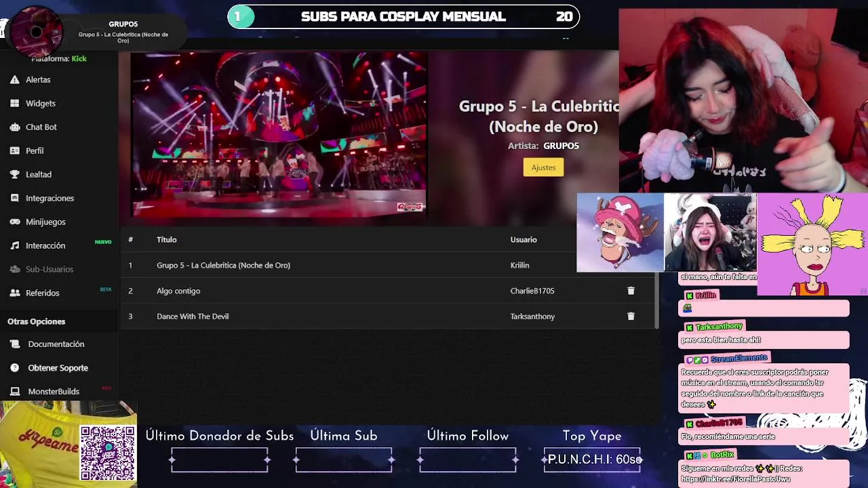Go to Chat Bot settings
Image resolution: width=868 pixels, height=488 pixels.
click(41, 127)
